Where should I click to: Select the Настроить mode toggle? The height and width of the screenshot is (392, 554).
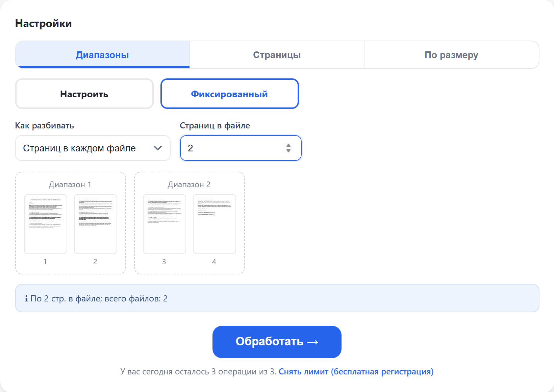click(84, 94)
